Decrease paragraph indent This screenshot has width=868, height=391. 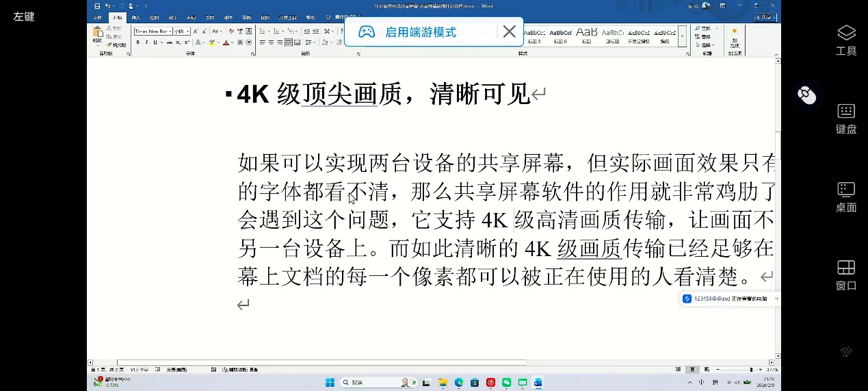306,31
